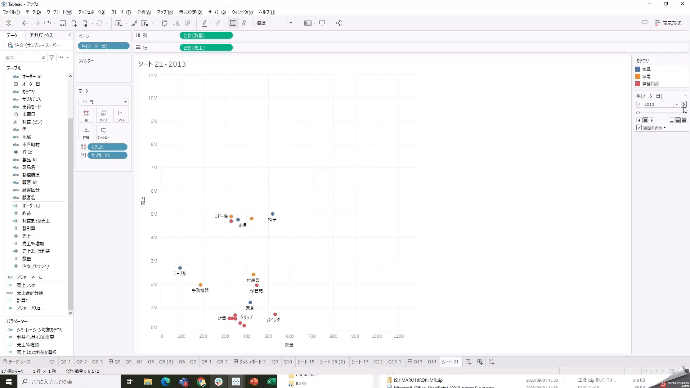Click the blue swatch in the color legend
690x388 pixels.
[x=638, y=70]
